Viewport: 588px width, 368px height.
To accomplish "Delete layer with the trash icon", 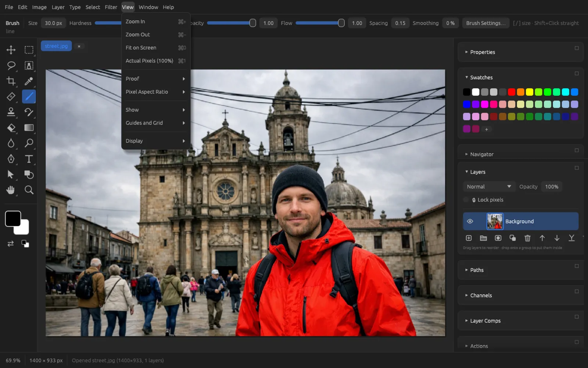I will point(527,238).
